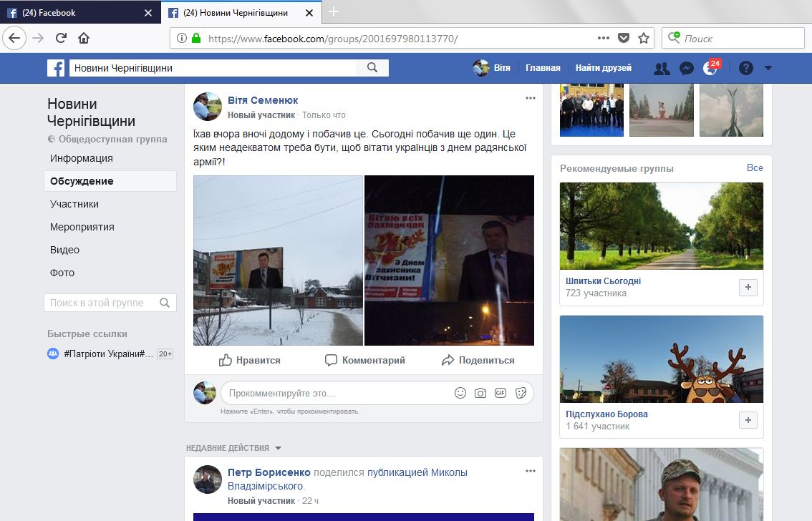Screen dimensions: 812x521
Task: Click magnifier in group search field
Action: [x=165, y=303]
